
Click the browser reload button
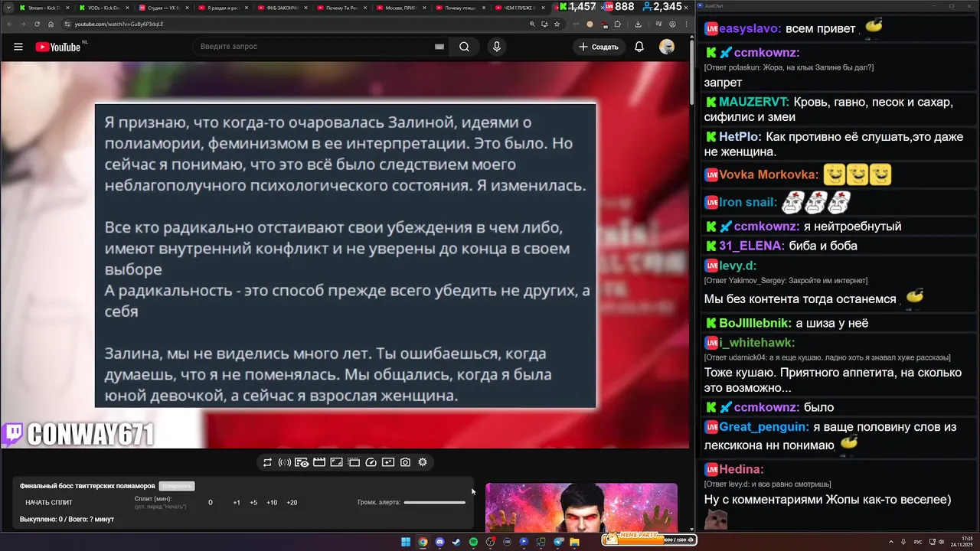point(37,24)
